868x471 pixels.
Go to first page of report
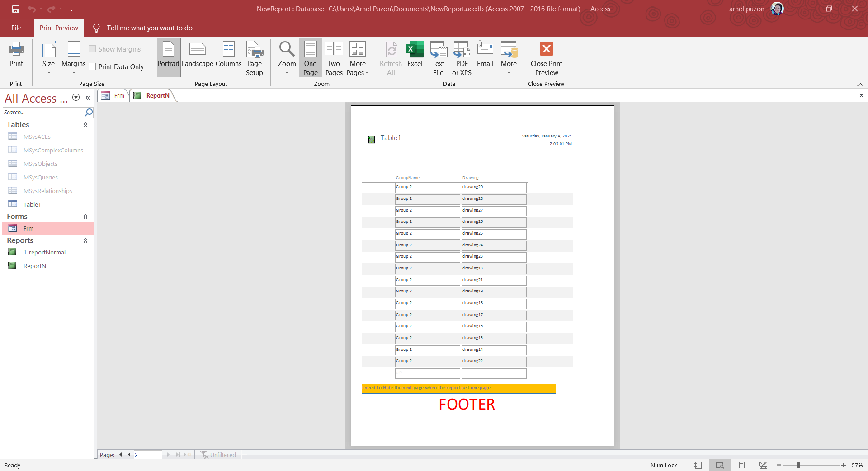pos(120,455)
